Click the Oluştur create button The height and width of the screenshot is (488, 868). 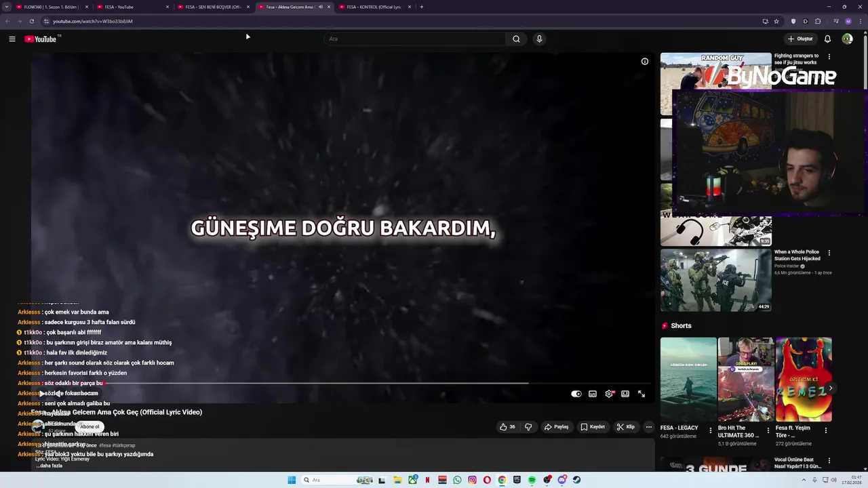click(800, 39)
